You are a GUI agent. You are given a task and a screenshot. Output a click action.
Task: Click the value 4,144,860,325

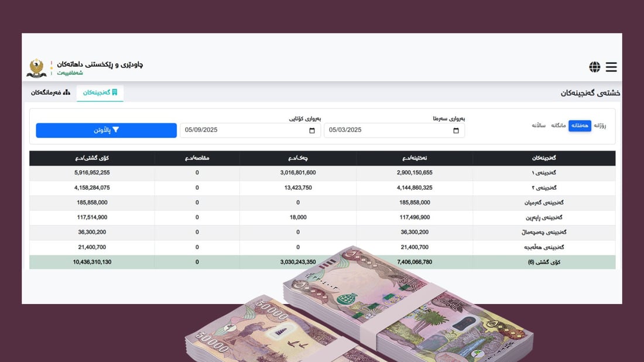coord(415,188)
